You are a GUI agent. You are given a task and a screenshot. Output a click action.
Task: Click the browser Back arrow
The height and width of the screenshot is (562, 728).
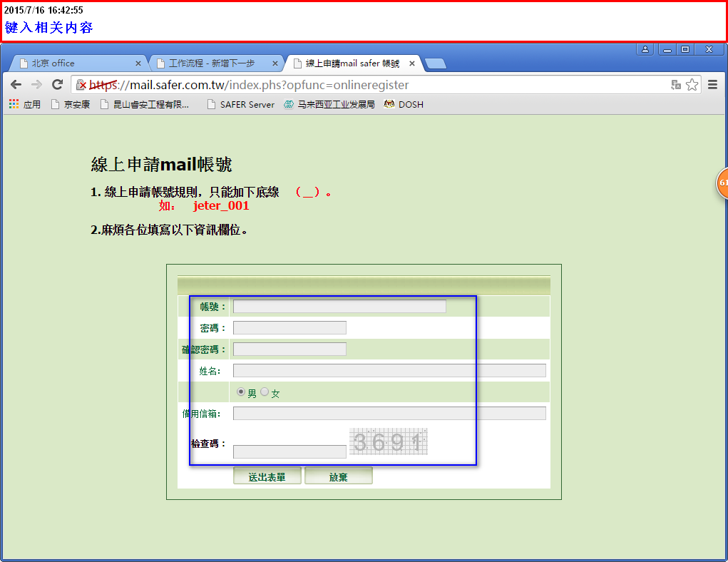pyautogui.click(x=16, y=85)
